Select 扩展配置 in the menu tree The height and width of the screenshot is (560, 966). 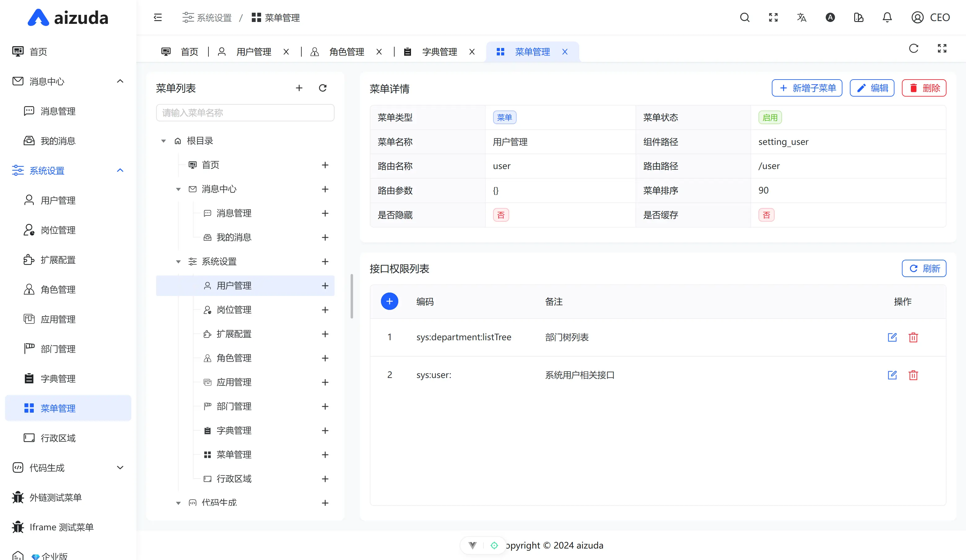point(234,334)
